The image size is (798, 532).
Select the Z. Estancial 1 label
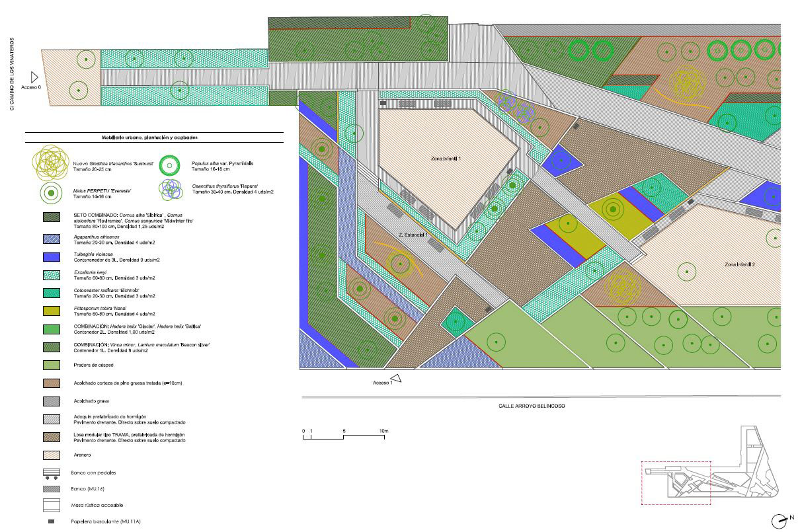(x=414, y=235)
